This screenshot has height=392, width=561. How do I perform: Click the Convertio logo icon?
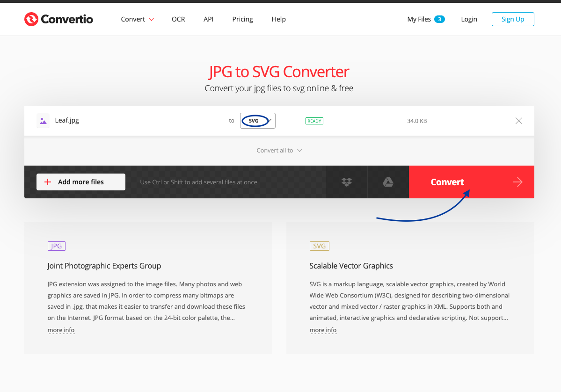(x=31, y=19)
